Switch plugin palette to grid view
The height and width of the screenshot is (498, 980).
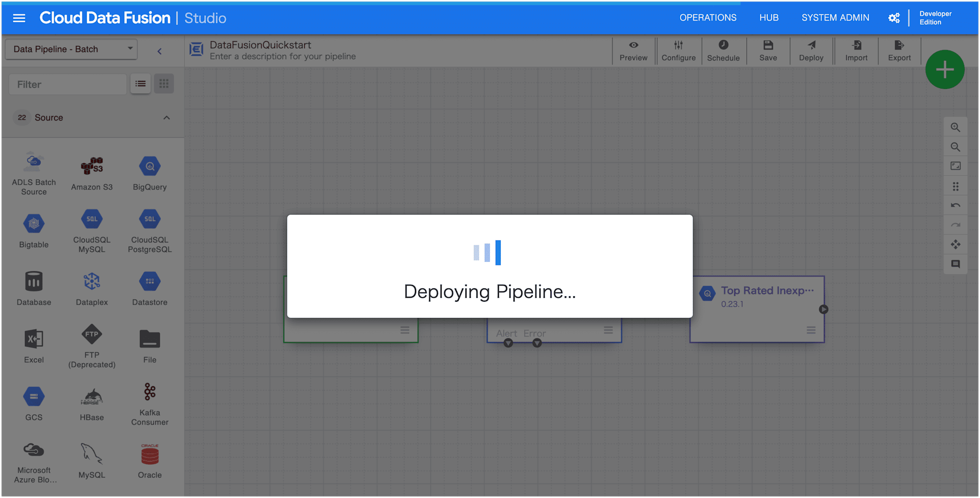tap(164, 84)
